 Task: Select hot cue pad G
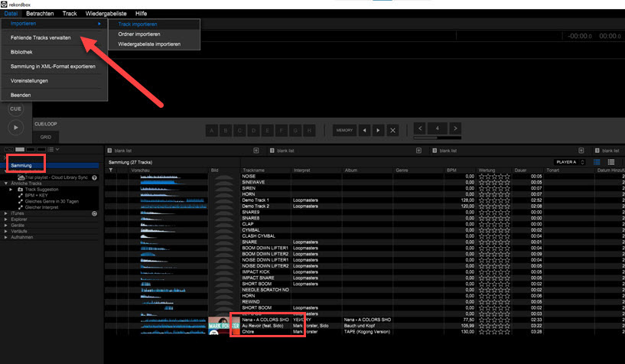pyautogui.click(x=295, y=130)
